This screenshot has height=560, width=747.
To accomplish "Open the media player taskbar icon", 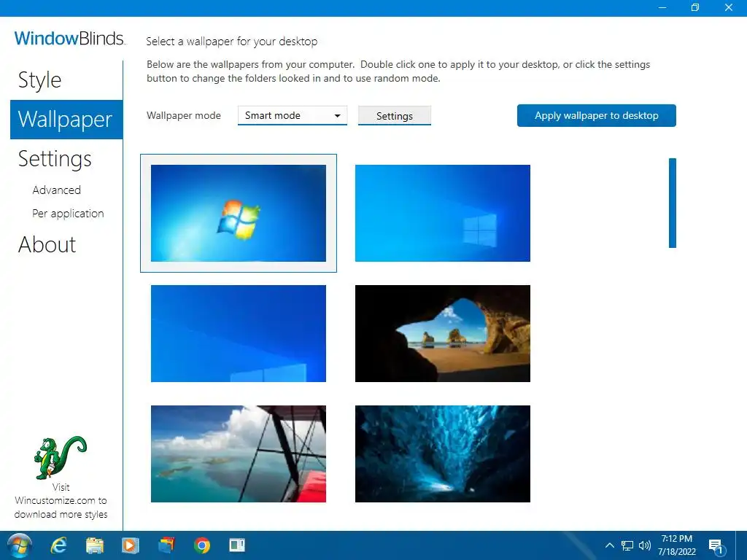I will coord(130,545).
